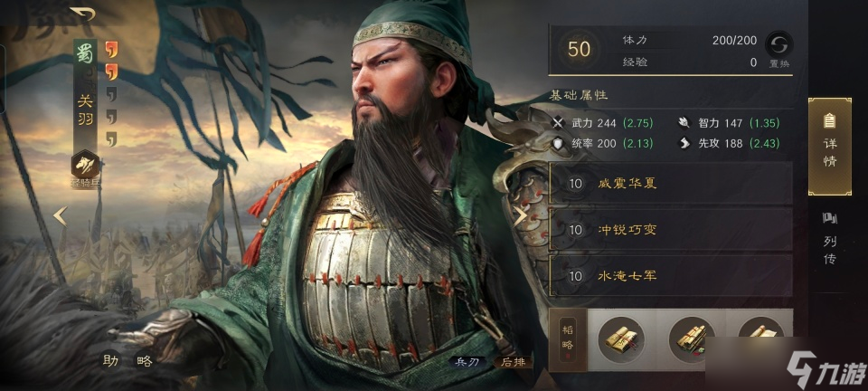Viewport: 868px width, 391px height.
Task: Click the 置换 swap icon
Action: pos(778,43)
